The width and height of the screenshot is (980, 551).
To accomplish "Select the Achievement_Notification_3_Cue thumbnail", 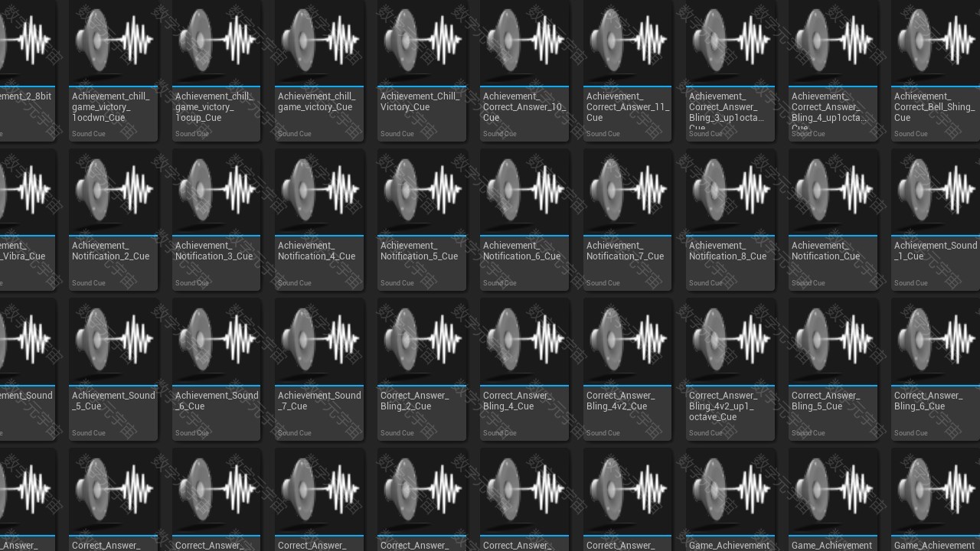I will click(x=216, y=191).
